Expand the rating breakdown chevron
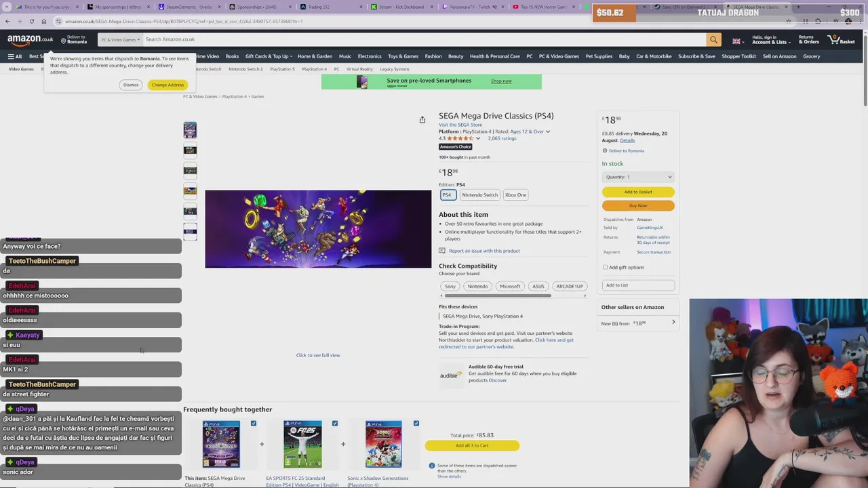Image resolution: width=868 pixels, height=488 pixels. point(477,138)
